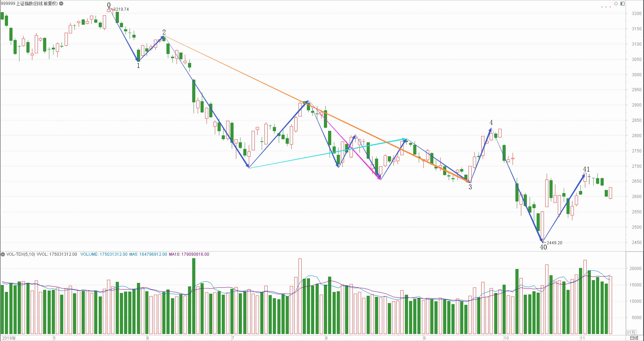Click the X1万 volume unit label
This screenshot has height=341, width=644.
coord(631,333)
